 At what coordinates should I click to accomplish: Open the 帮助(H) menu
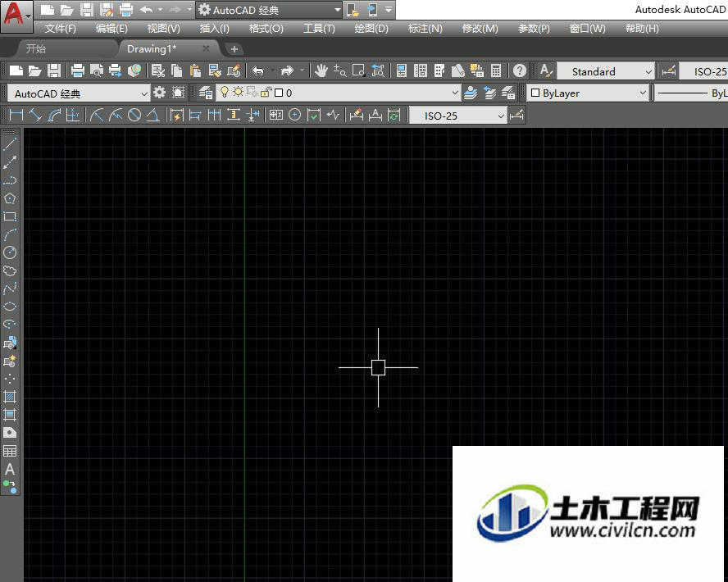[x=642, y=29]
